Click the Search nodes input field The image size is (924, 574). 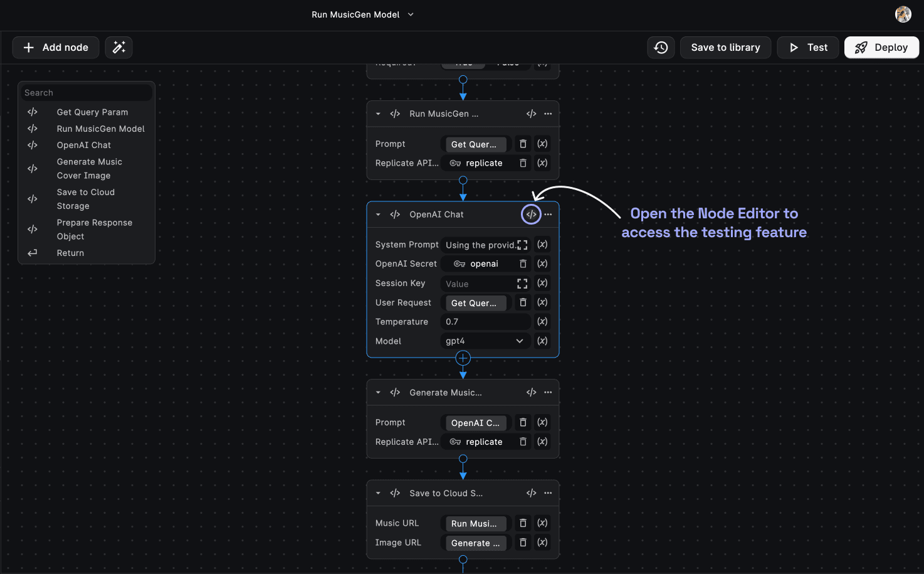click(x=87, y=93)
